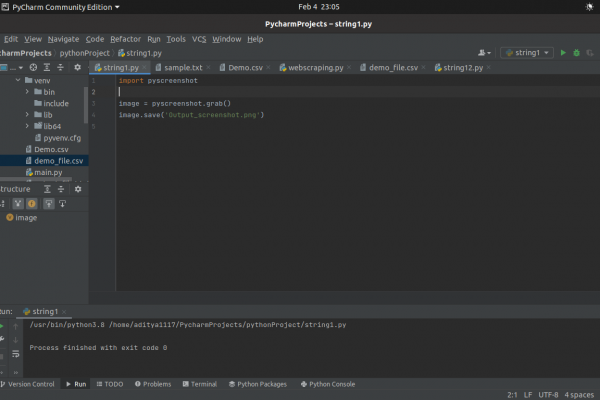Toggle Show Fields orange f filter
This screenshot has width=600, height=400.
32,204
